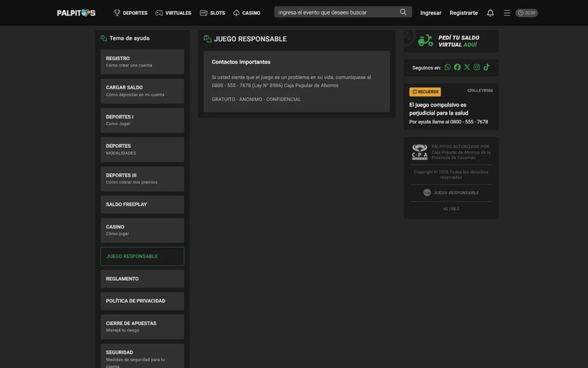
Task: Open Palpitos Instagram profile
Action: point(477,67)
